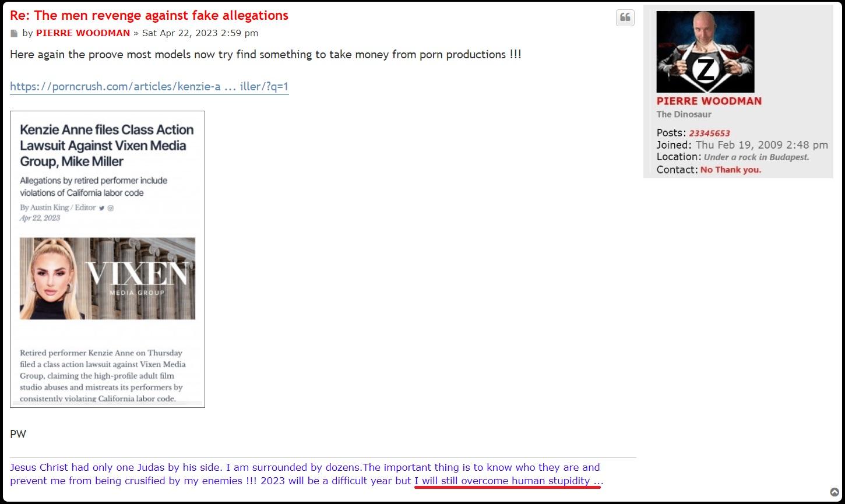This screenshot has height=504, width=845.
Task: Click the small post icon beside byline
Action: (x=14, y=34)
